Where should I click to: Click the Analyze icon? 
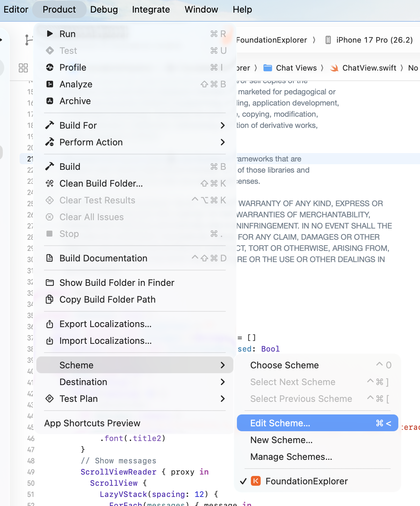(x=50, y=84)
